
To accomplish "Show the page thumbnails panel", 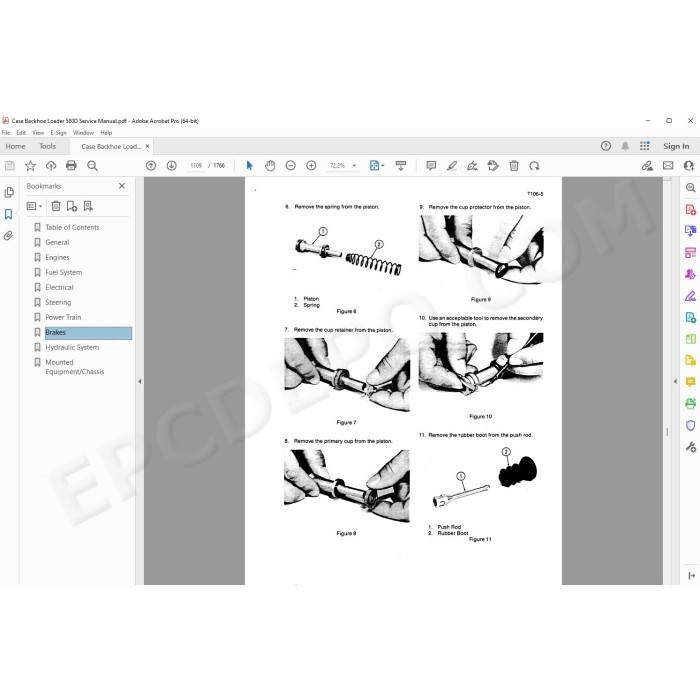I will tap(9, 192).
